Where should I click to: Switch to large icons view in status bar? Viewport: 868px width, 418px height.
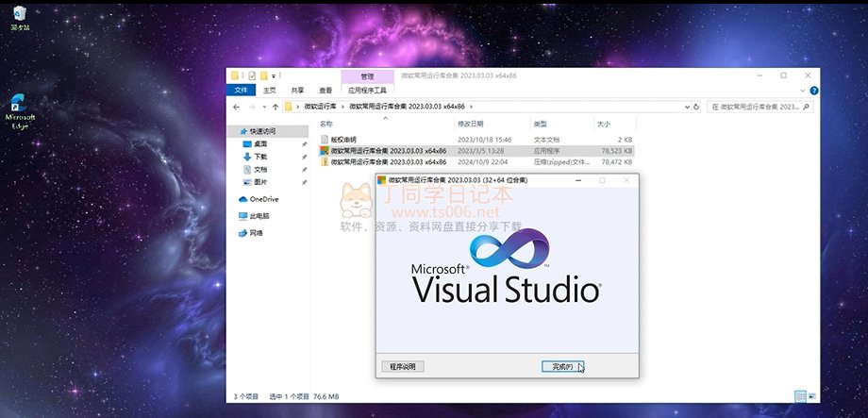click(x=811, y=396)
